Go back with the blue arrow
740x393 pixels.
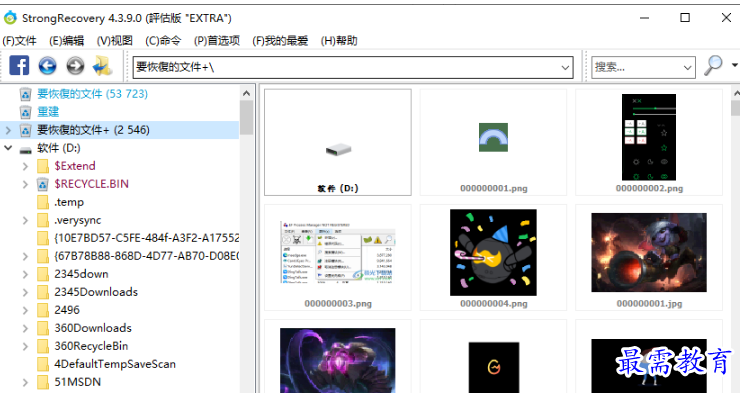[x=47, y=66]
